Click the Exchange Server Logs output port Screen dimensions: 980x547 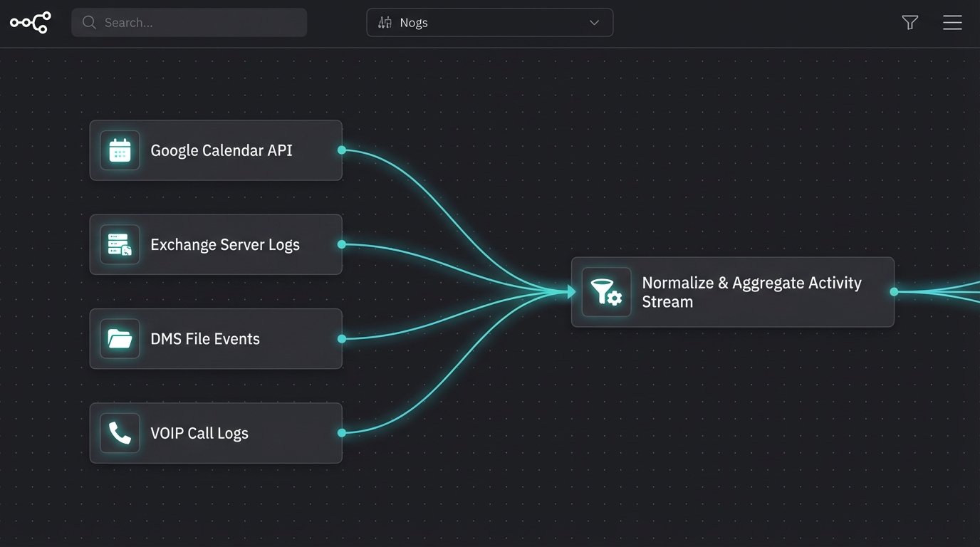(x=342, y=244)
